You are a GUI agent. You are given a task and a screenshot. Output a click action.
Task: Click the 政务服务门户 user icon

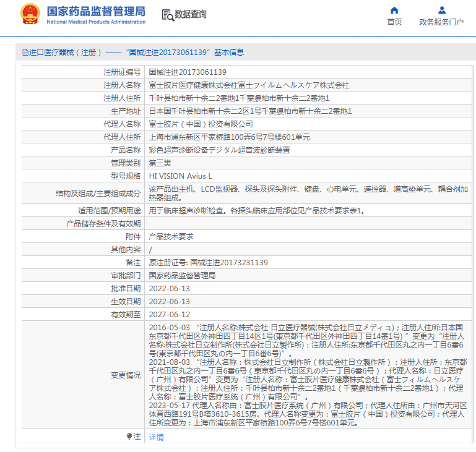(x=442, y=11)
